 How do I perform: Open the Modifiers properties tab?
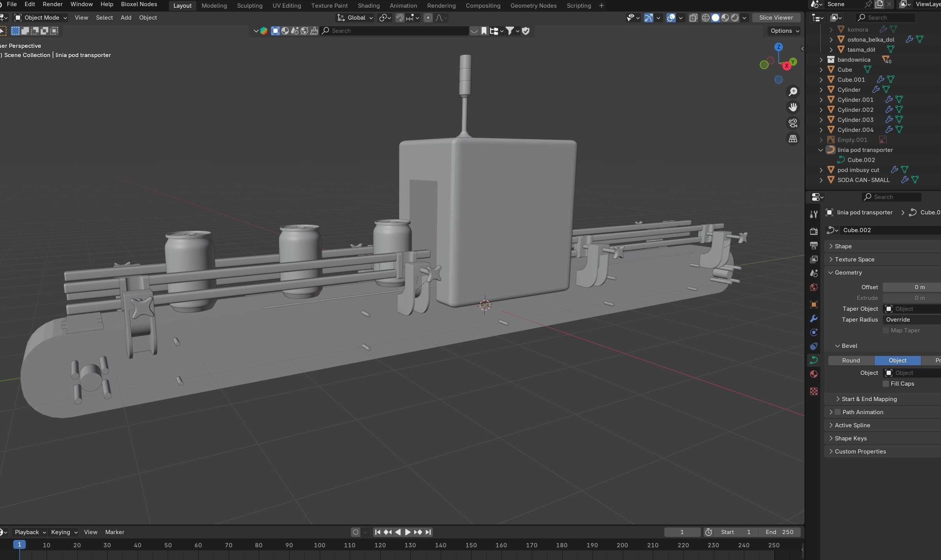(814, 319)
